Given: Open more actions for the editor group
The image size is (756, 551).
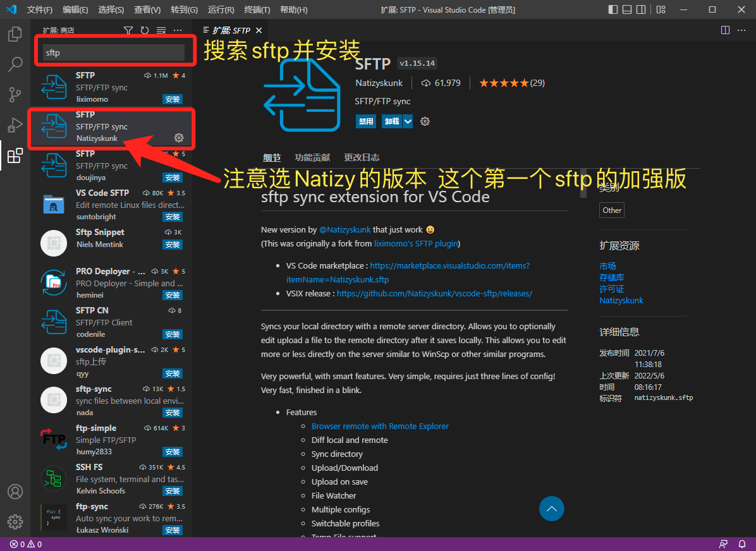Looking at the screenshot, I should (741, 30).
